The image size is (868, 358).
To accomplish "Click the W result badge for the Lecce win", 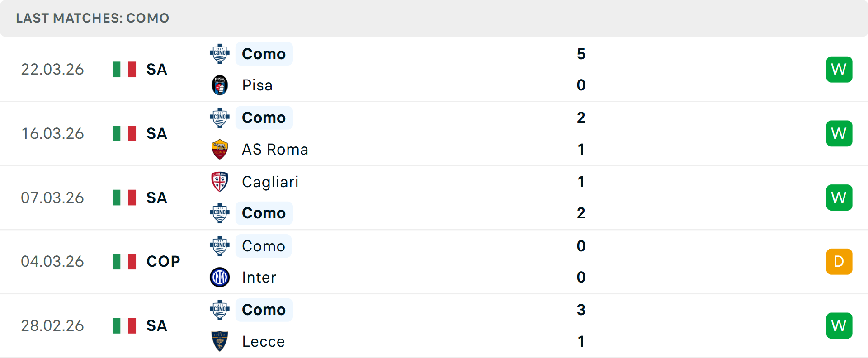I will (839, 325).
